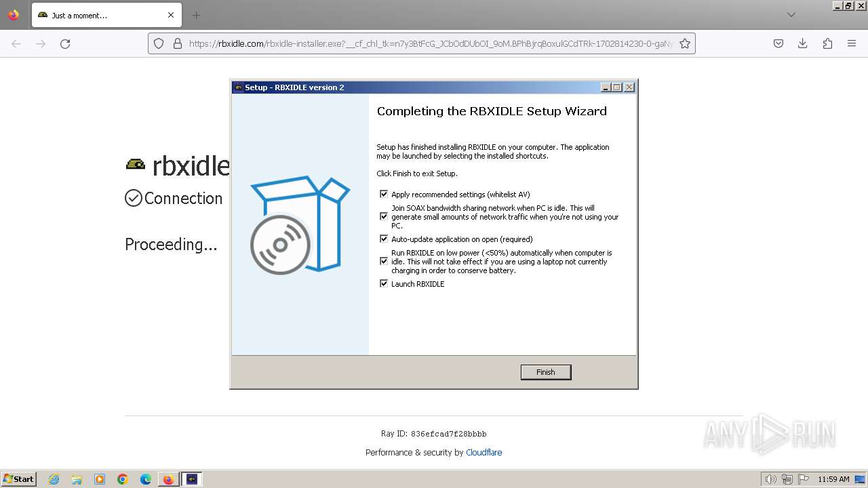
Task: Close the RBXIDLE Setup window
Action: click(x=629, y=87)
